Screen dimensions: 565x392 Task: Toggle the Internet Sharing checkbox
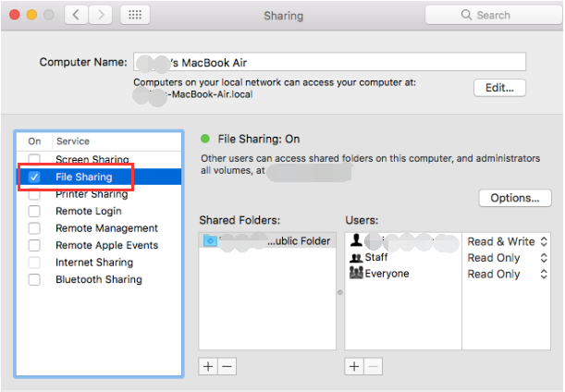click(34, 263)
